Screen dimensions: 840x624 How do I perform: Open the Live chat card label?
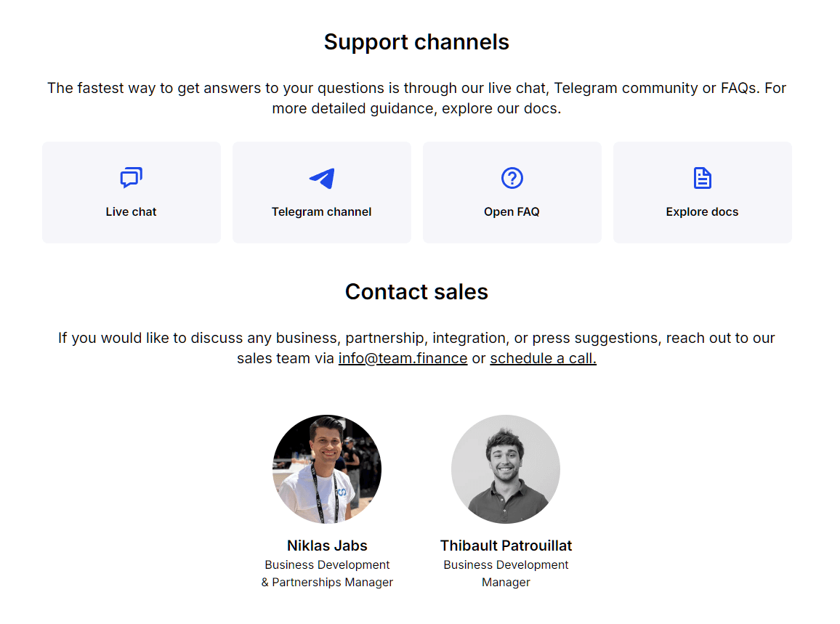pos(131,212)
